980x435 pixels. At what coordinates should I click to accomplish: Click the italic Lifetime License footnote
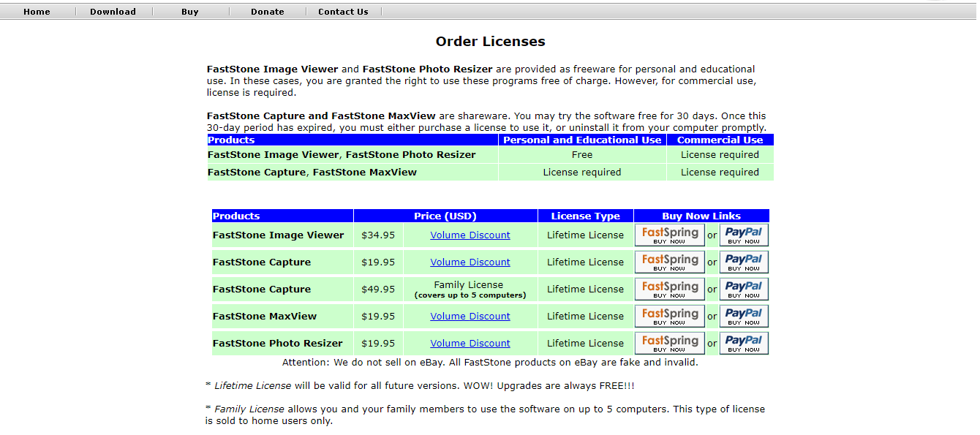(x=252, y=386)
